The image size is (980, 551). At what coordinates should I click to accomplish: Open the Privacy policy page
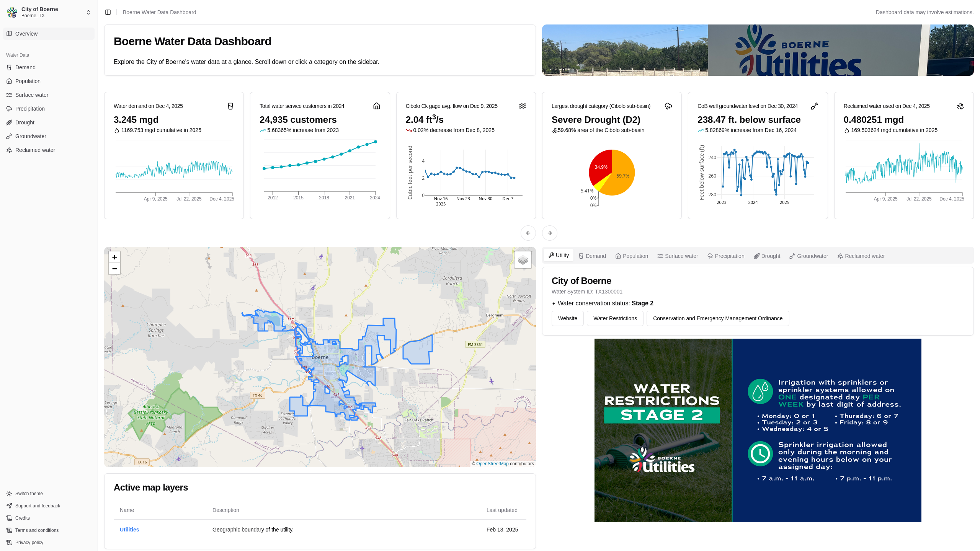[x=49, y=543]
